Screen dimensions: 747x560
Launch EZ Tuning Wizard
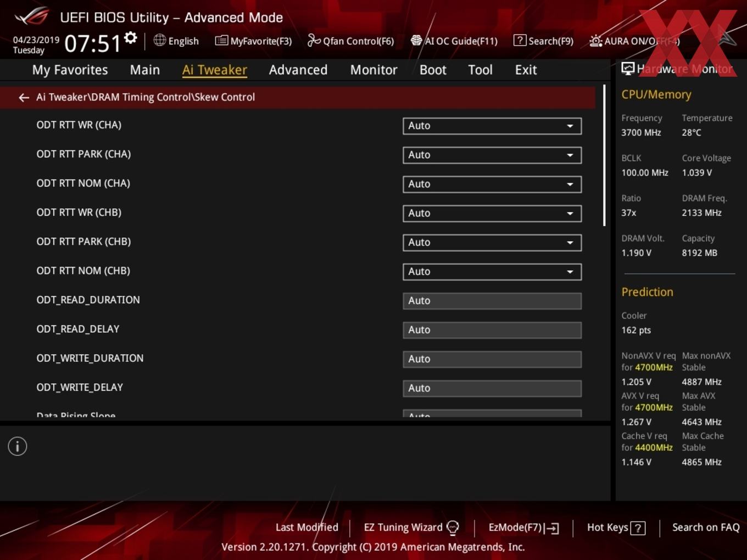tap(411, 527)
